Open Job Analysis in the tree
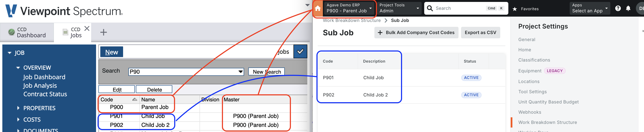The height and width of the screenshot is (132, 644). (40, 86)
